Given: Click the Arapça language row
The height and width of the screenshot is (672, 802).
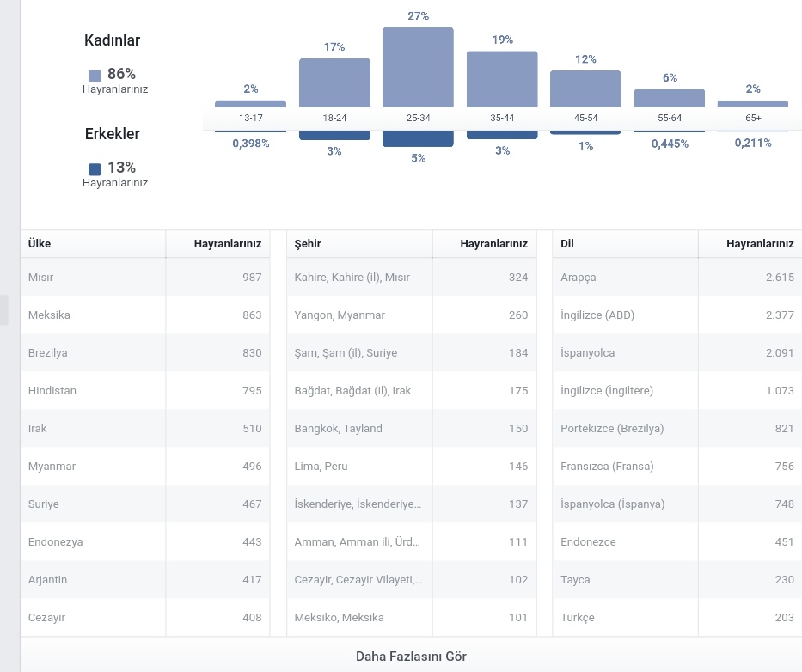Looking at the screenshot, I should point(677,278).
